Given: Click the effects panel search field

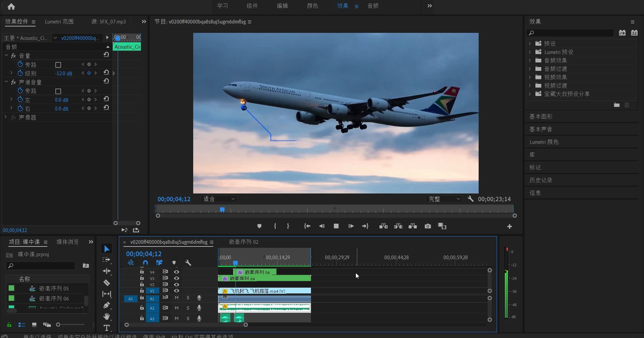Looking at the screenshot, I should point(570,33).
